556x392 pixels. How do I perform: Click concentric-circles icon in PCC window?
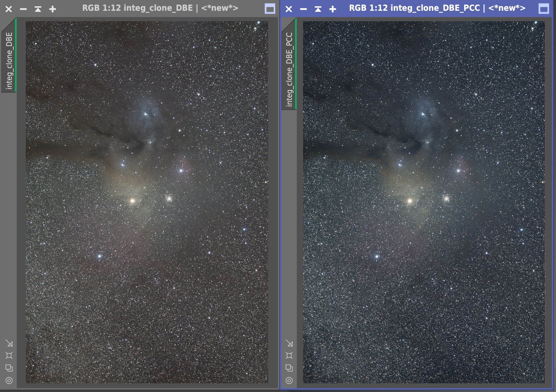point(289,381)
